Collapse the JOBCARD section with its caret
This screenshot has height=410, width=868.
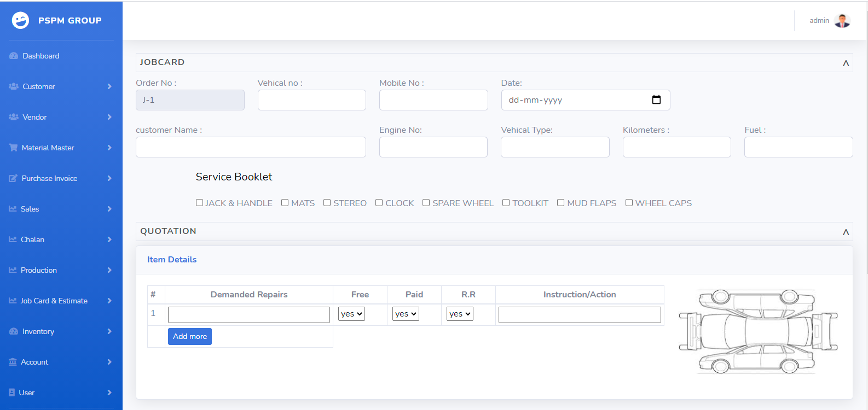pos(846,63)
